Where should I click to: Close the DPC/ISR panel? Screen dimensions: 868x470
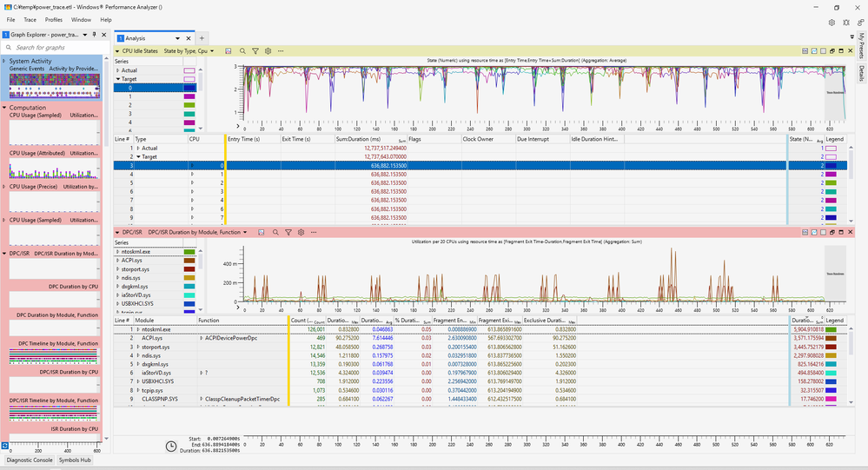(x=851, y=233)
